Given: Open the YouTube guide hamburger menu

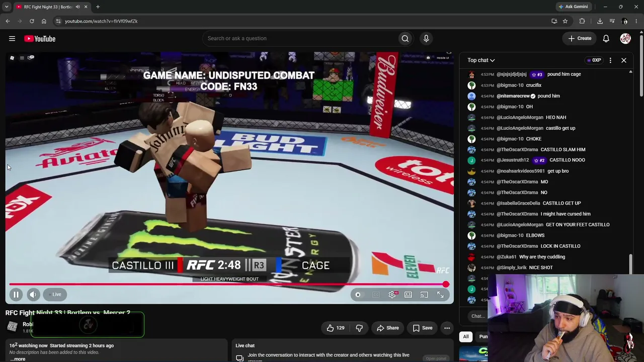Looking at the screenshot, I should tap(12, 39).
